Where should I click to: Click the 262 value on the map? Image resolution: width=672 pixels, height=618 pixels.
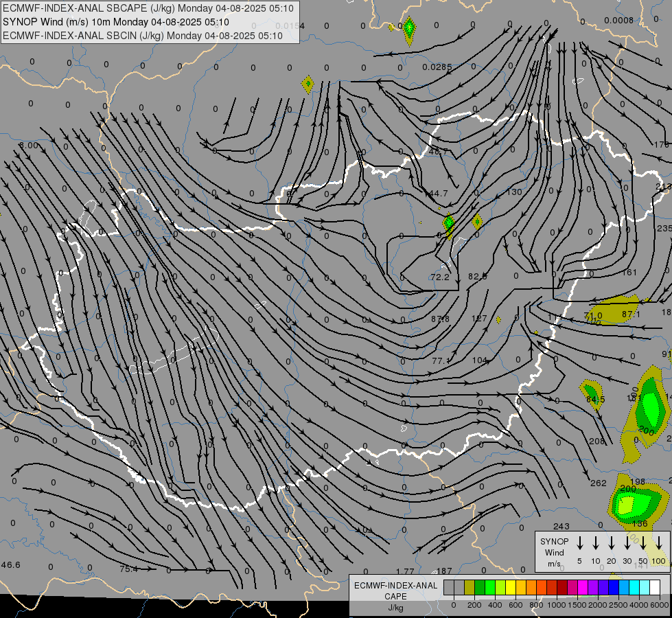point(599,483)
